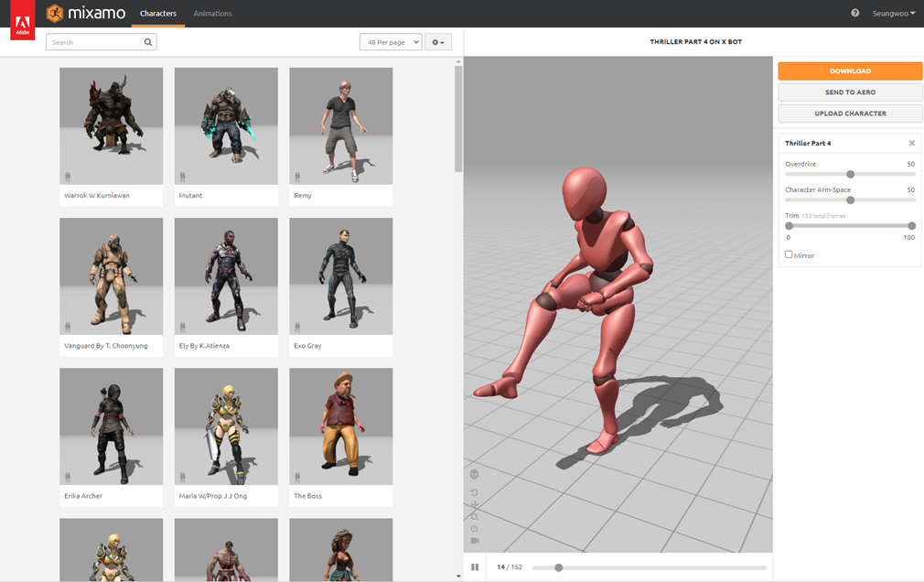Screen dimensions: 924x582
Task: Adjust the Overdrive slider handle
Action: pyautogui.click(x=850, y=174)
